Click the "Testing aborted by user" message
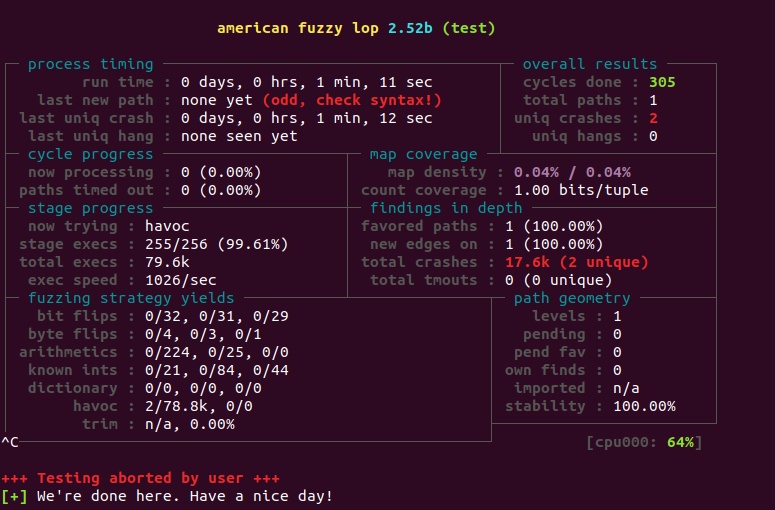Screen dimensions: 775x510 [140, 478]
